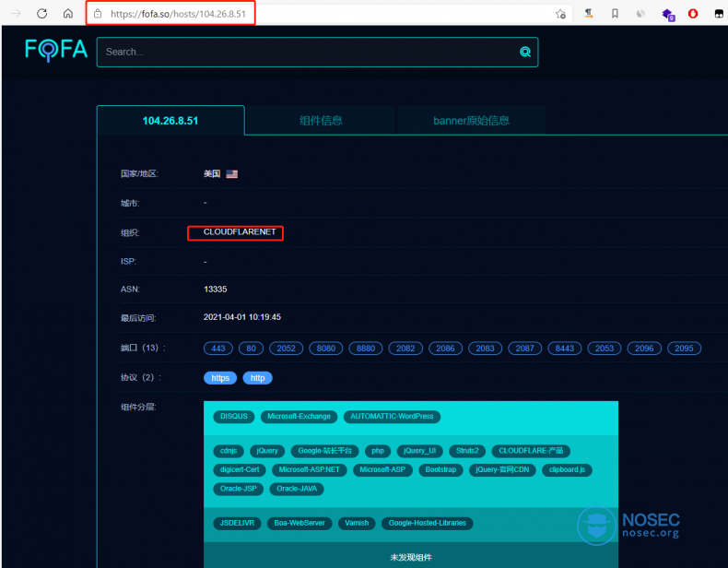The image size is (728, 568).
Task: Select the https protocol tag
Action: pyautogui.click(x=220, y=378)
